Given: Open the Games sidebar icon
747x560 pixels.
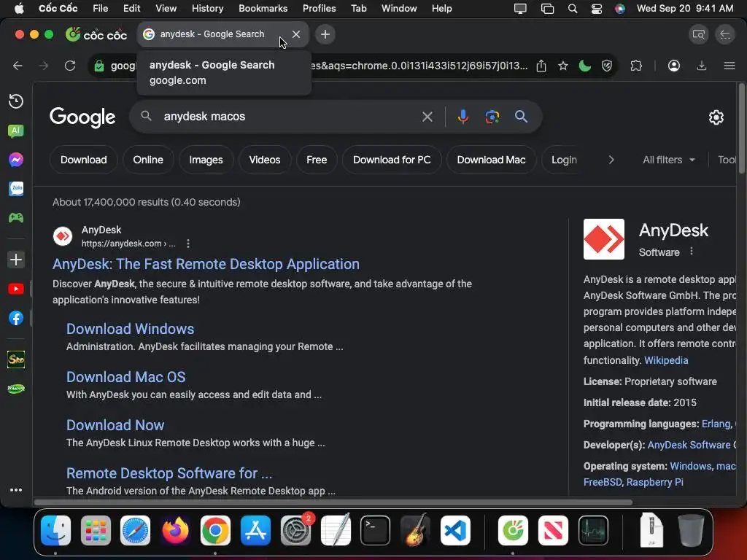Looking at the screenshot, I should click(16, 217).
